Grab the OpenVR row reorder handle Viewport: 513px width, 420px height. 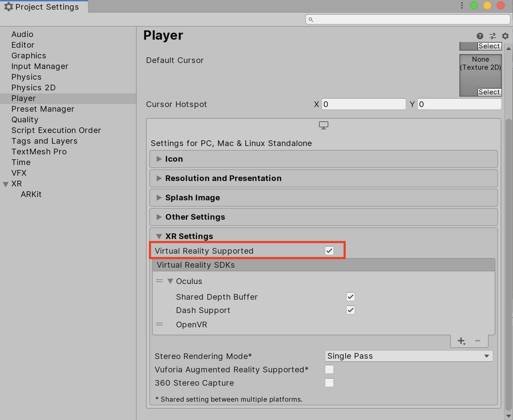coord(159,324)
